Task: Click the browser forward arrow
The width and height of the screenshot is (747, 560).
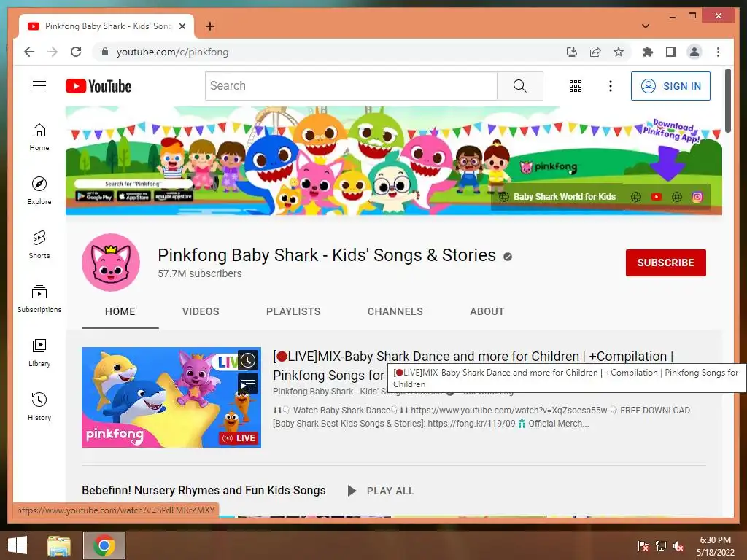Action: (x=53, y=52)
